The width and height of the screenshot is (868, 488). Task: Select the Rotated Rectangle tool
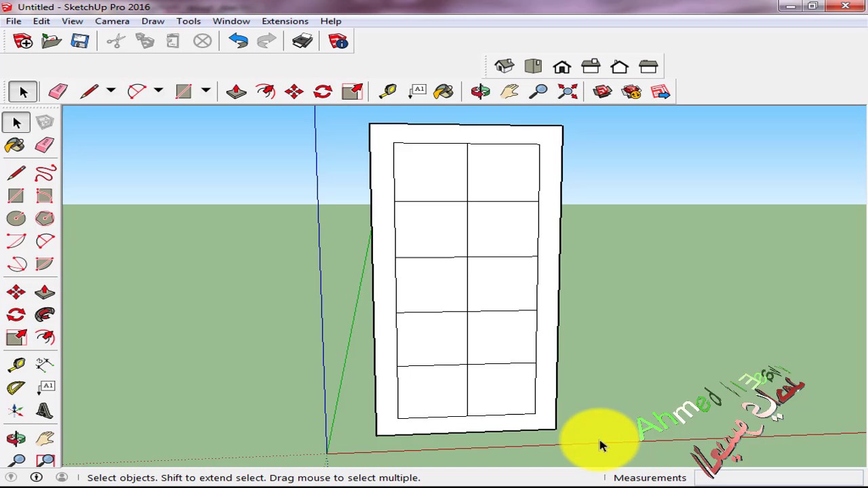[x=45, y=196]
